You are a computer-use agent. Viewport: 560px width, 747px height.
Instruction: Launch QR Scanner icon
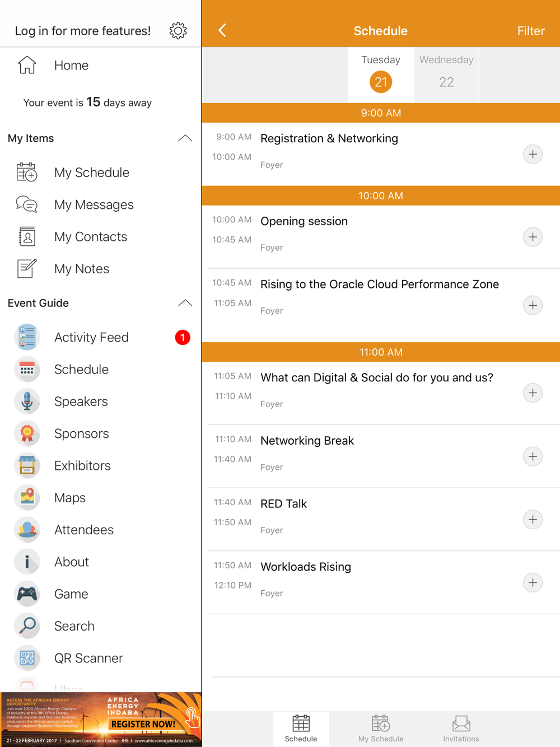click(x=27, y=658)
